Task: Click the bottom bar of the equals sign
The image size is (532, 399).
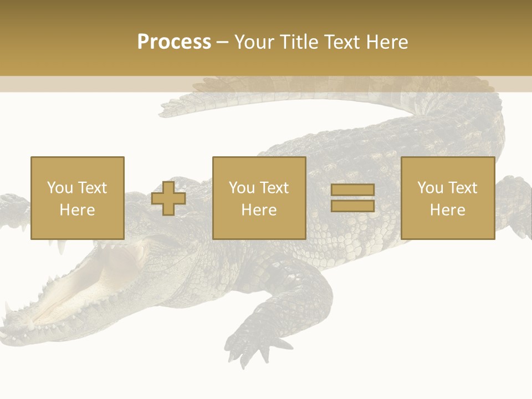Action: (x=352, y=206)
